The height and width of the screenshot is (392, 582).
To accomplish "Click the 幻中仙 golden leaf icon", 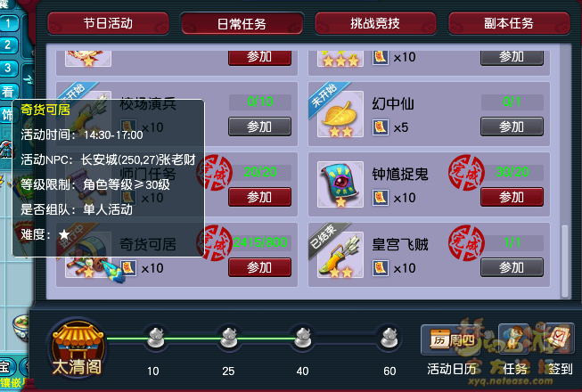I will (x=340, y=114).
